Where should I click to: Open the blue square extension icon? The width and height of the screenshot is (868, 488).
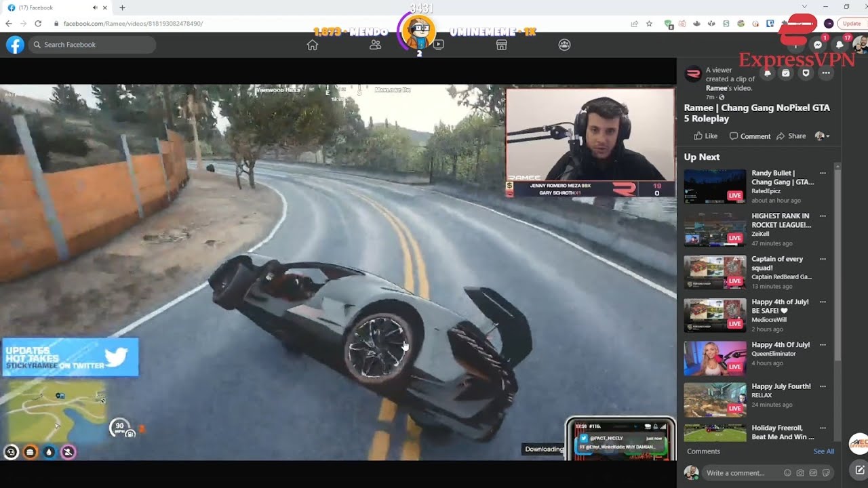coord(770,23)
